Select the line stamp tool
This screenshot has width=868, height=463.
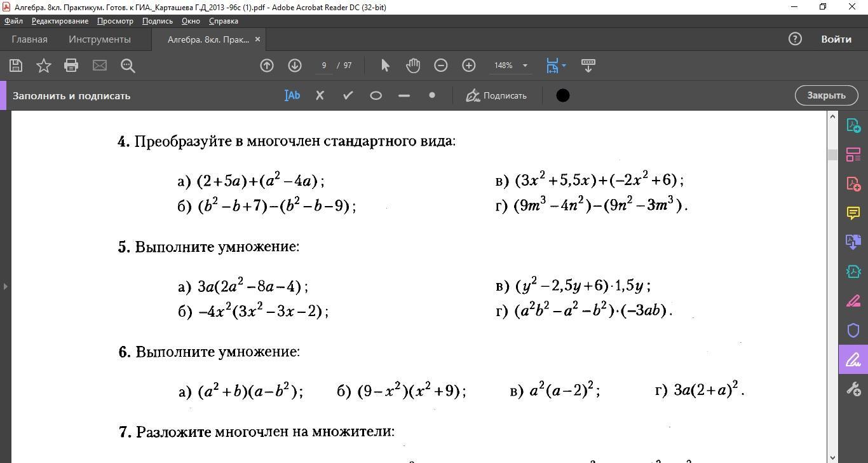tap(403, 95)
